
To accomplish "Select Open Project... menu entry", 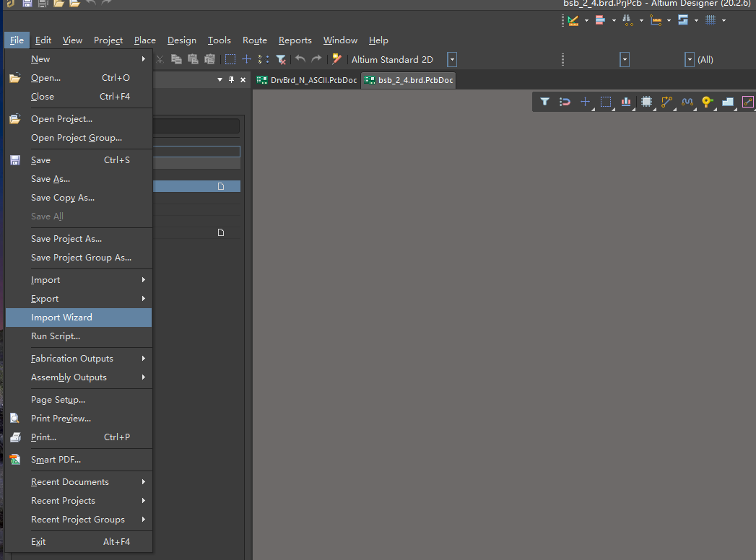I will (79, 119).
